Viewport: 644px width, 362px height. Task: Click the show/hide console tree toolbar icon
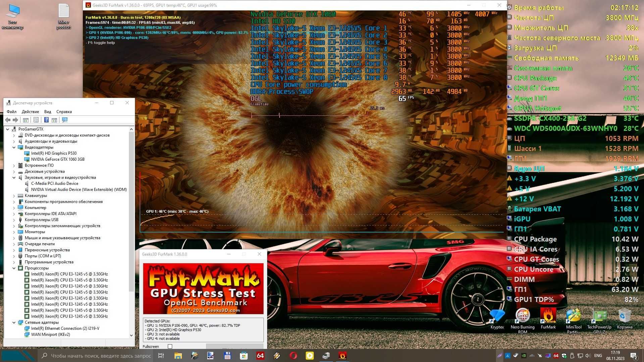26,120
